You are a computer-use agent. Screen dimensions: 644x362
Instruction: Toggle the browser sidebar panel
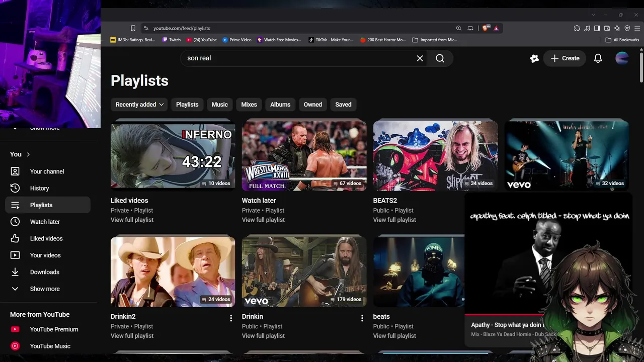pyautogui.click(x=597, y=28)
